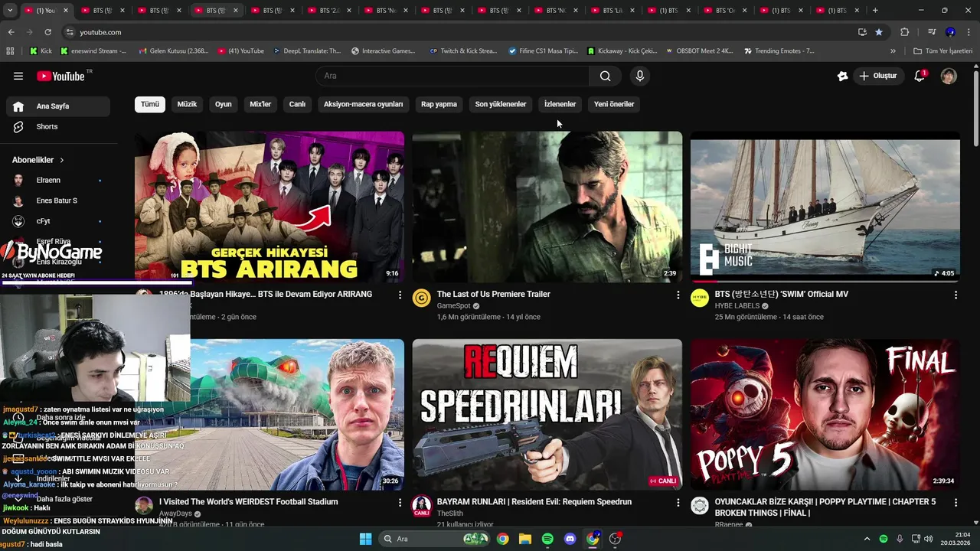Open OBS Studio from the taskbar
This screenshot has height=551, width=980.
coord(615,539)
